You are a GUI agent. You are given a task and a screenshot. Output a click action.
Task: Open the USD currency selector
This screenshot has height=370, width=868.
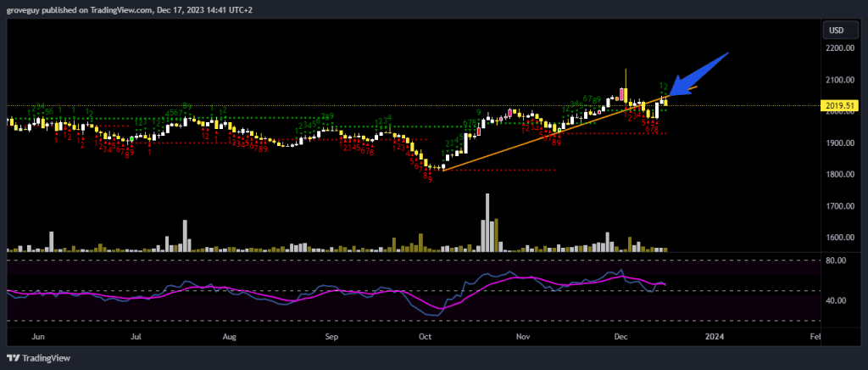(x=836, y=31)
